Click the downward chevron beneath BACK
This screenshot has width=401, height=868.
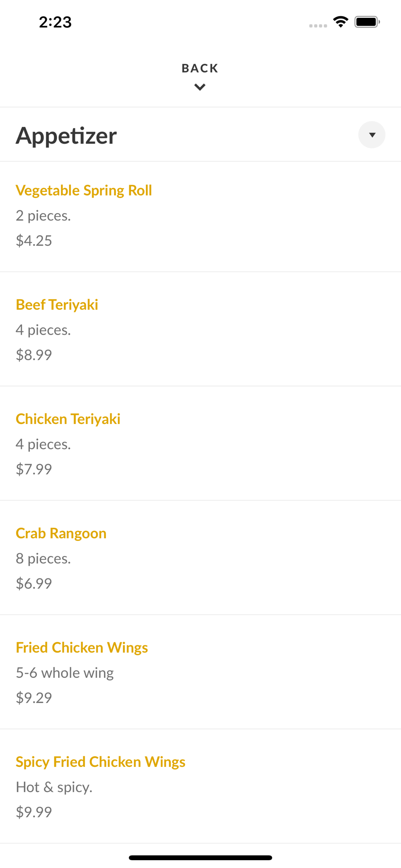coord(200,87)
